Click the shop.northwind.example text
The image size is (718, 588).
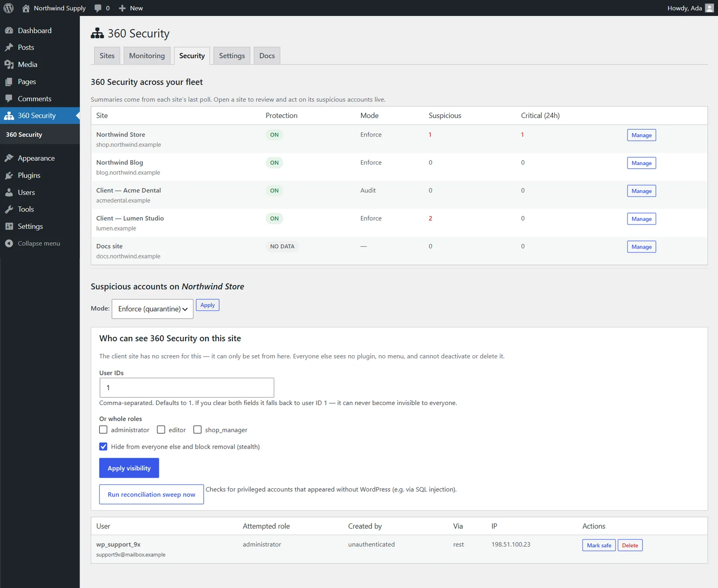128,145
